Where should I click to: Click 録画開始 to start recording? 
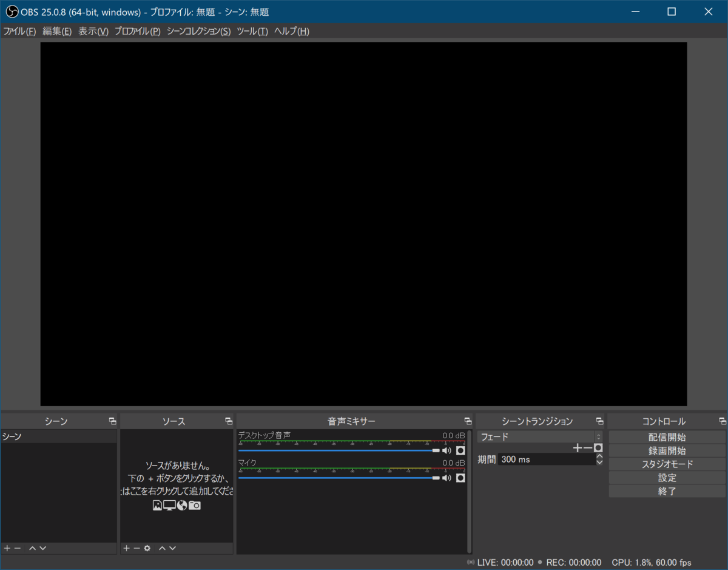tap(667, 450)
